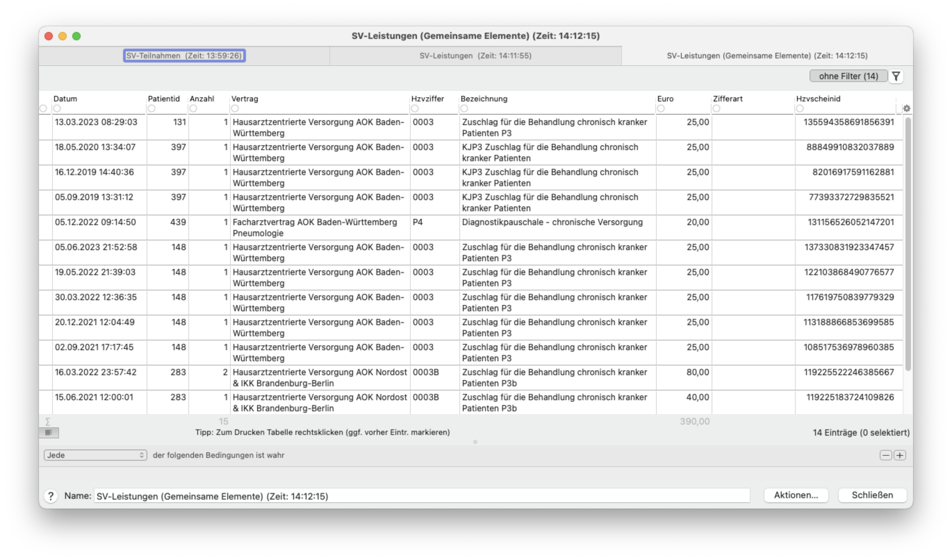
Task: Remove condition with minus button
Action: [x=886, y=455]
